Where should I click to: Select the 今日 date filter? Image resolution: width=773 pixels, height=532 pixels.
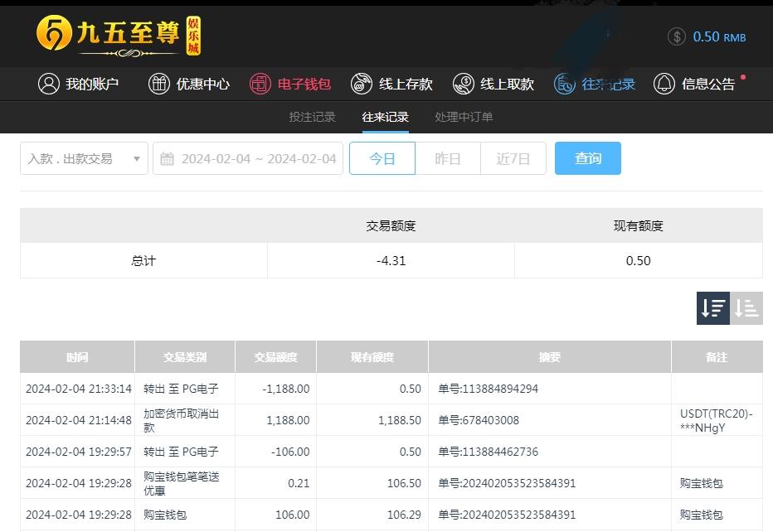[x=382, y=158]
